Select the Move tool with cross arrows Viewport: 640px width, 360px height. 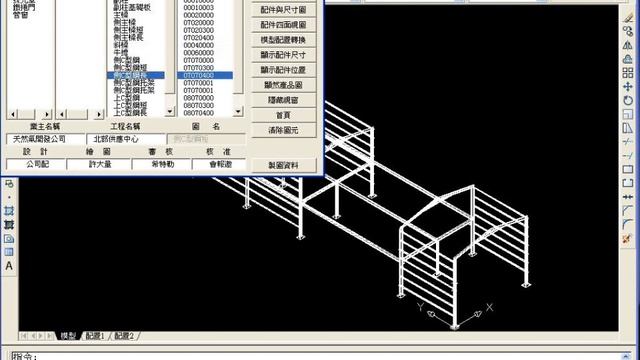pyautogui.click(x=628, y=87)
